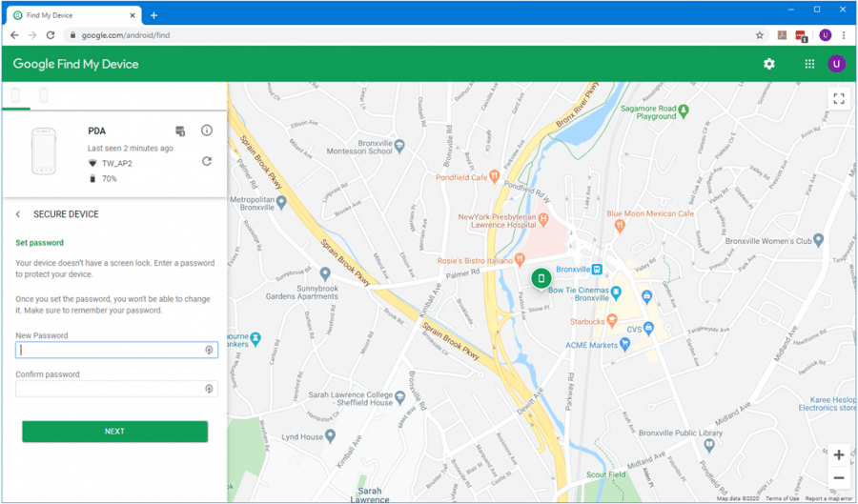This screenshot has height=504, width=858.
Task: Click the red extension icon with badge
Action: (x=802, y=36)
